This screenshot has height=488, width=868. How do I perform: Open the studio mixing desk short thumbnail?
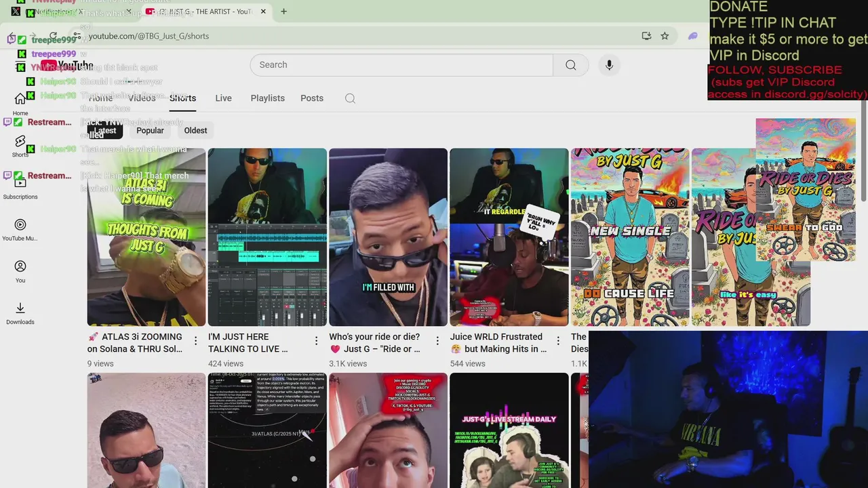267,237
